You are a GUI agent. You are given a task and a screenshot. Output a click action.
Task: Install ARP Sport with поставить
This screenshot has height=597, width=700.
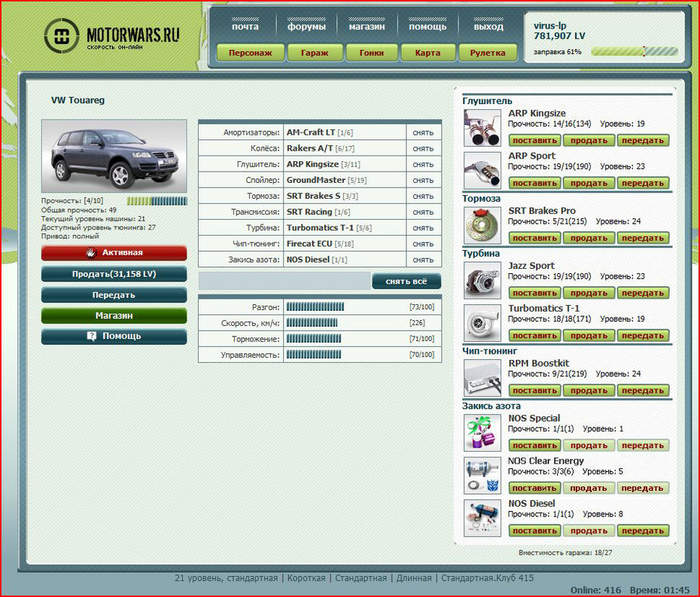(x=535, y=183)
